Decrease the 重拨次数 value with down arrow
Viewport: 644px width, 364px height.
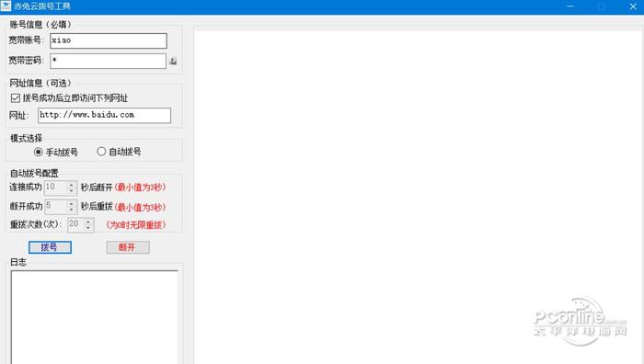pos(88,228)
